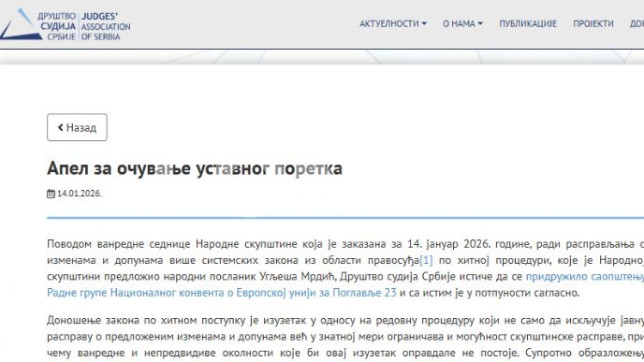Click the date text 14.01.2026.
Image resolution: width=644 pixels, height=362 pixels.
pyautogui.click(x=80, y=194)
